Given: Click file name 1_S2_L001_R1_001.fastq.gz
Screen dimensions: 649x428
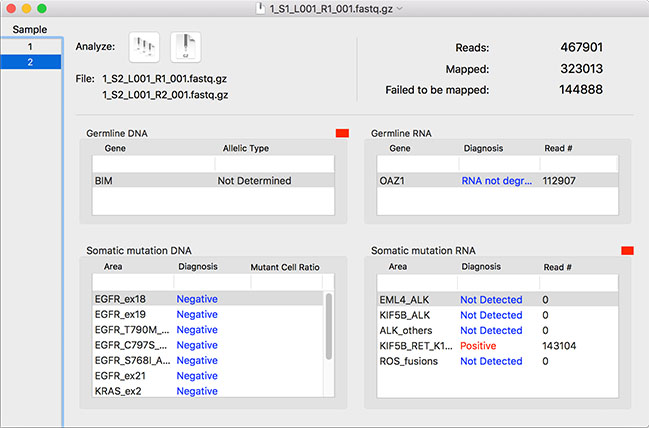Looking at the screenshot, I should (x=164, y=78).
